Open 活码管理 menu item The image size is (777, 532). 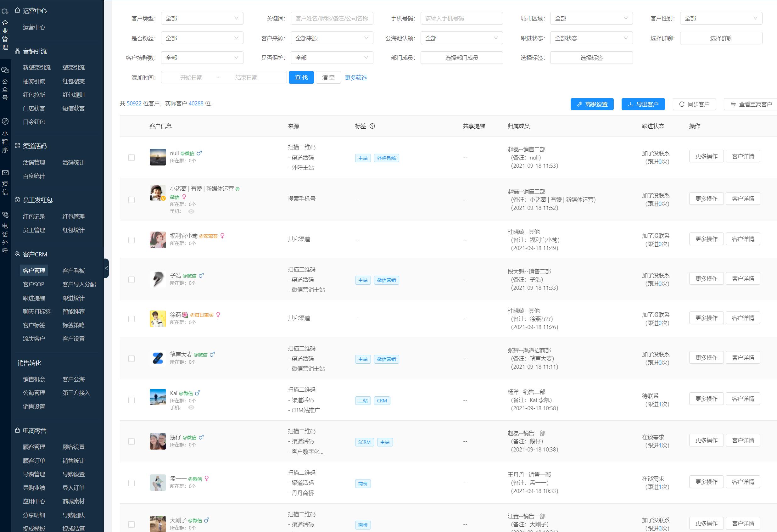(34, 163)
